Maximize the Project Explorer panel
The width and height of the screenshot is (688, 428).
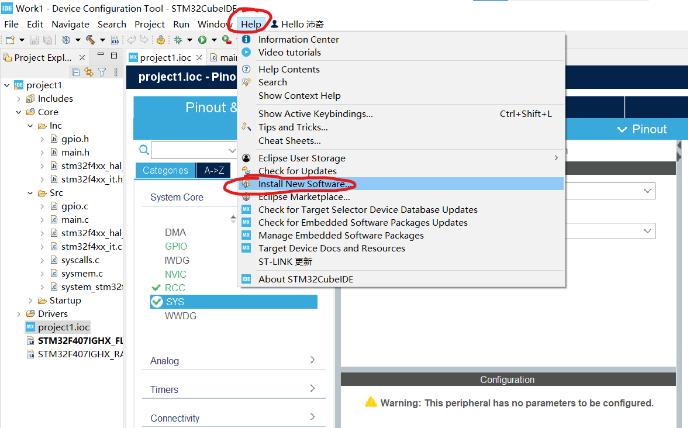tap(114, 55)
